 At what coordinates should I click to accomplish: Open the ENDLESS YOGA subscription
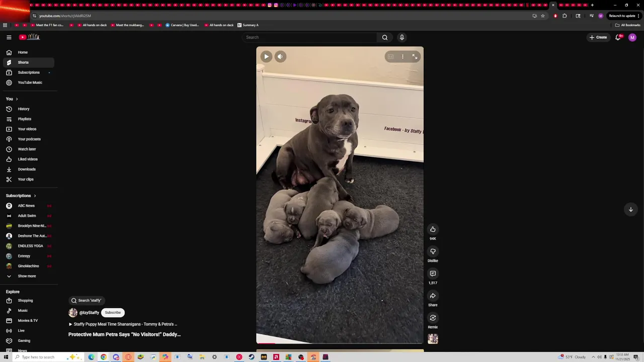tap(28, 246)
